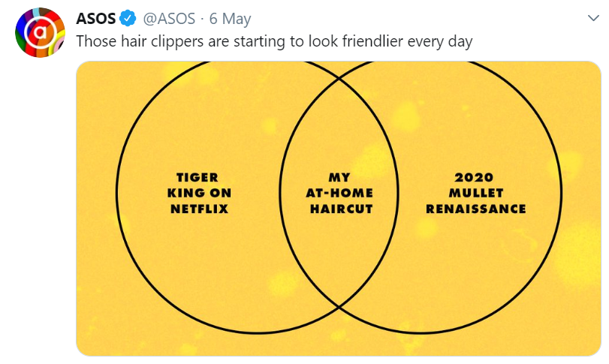Click the '2020 Mullet Renaissance' label

click(476, 193)
